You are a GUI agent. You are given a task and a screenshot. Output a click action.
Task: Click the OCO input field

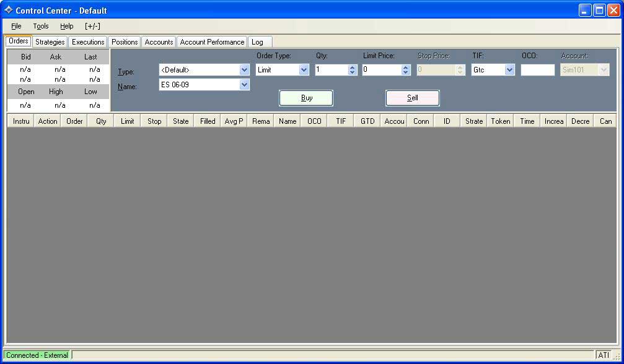click(x=537, y=70)
